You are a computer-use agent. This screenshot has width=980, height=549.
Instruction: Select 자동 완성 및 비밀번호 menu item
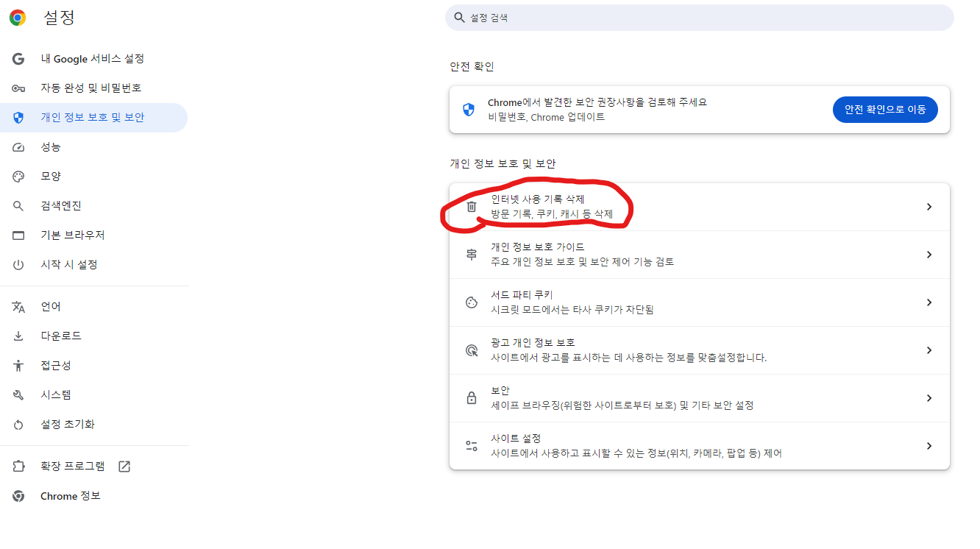point(93,88)
